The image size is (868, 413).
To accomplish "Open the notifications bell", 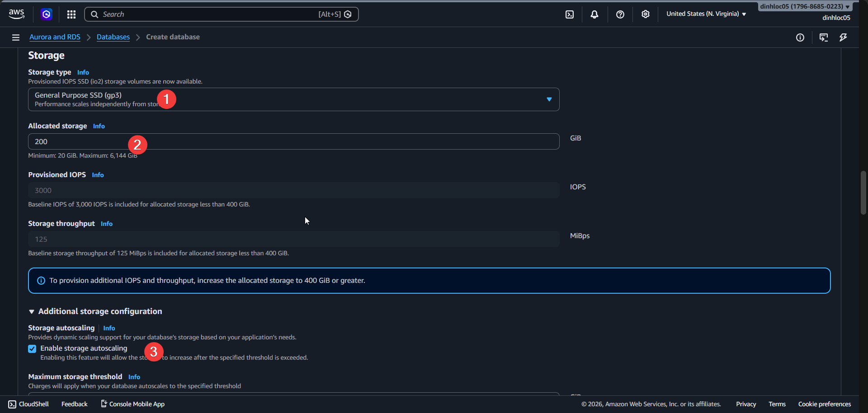I will (594, 14).
